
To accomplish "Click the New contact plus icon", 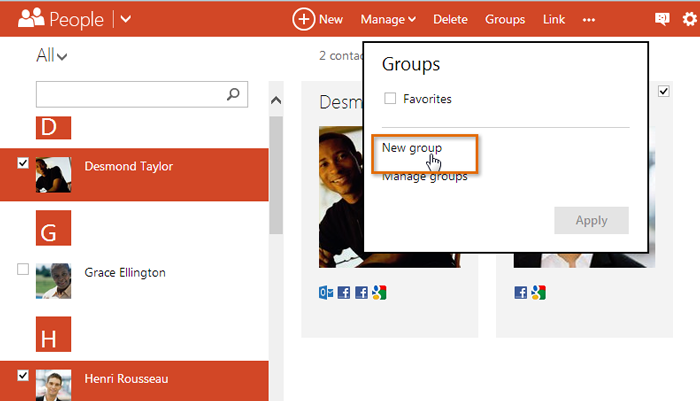I will pos(304,19).
